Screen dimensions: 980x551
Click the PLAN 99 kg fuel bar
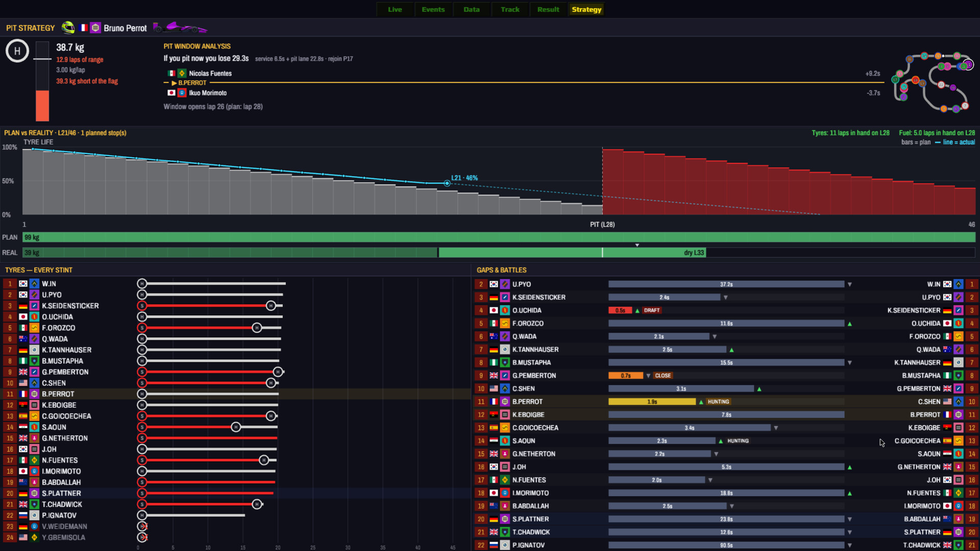pyautogui.click(x=499, y=237)
